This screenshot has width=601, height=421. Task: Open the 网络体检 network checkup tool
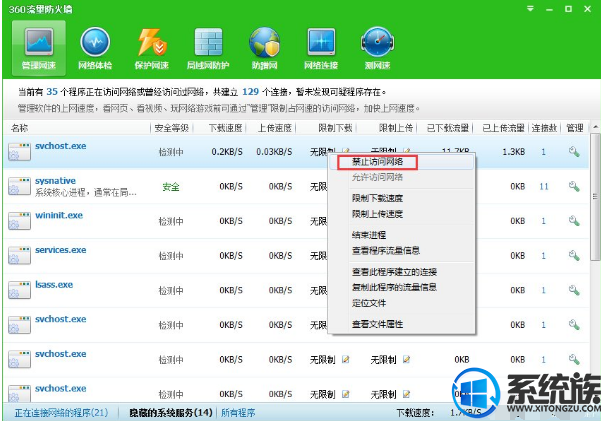tap(95, 48)
